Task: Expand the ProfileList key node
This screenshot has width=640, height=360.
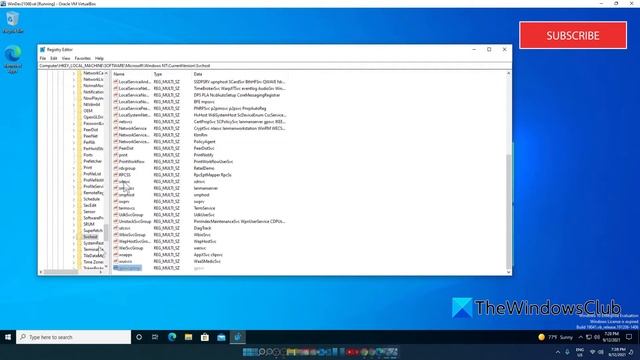Action: click(x=74, y=174)
